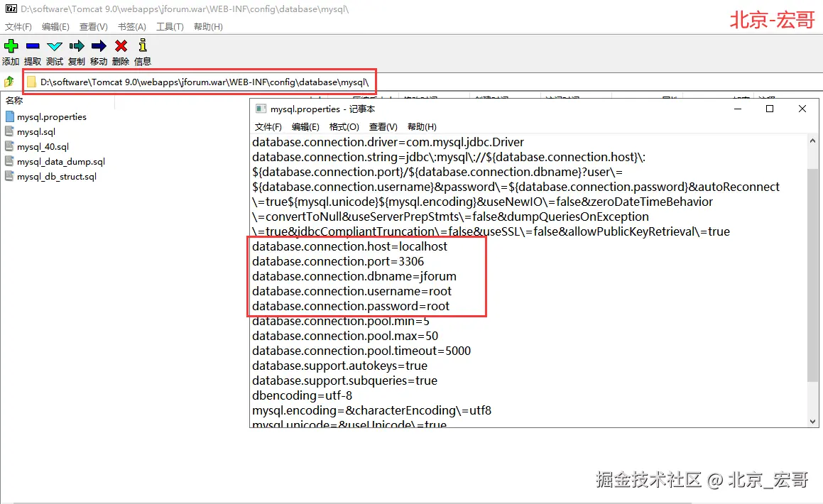Click line database.connection.username=root
The width and height of the screenshot is (823, 504).
click(351, 291)
